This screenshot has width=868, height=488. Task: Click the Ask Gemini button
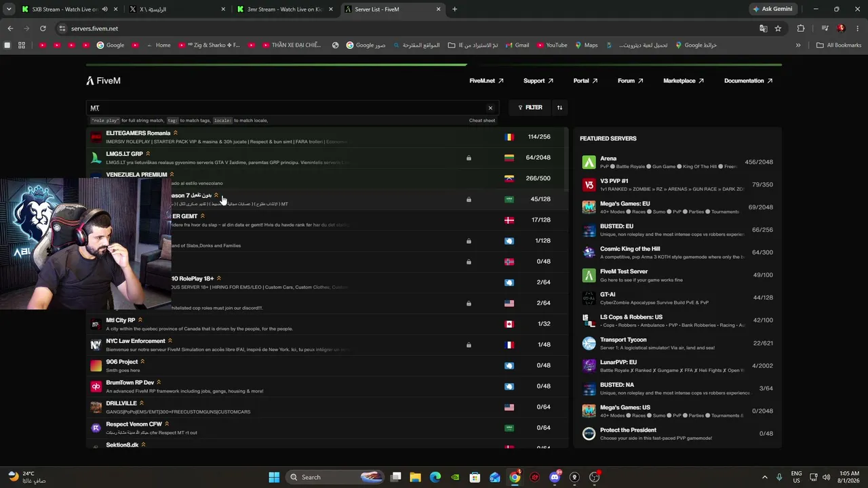pyautogui.click(x=772, y=9)
